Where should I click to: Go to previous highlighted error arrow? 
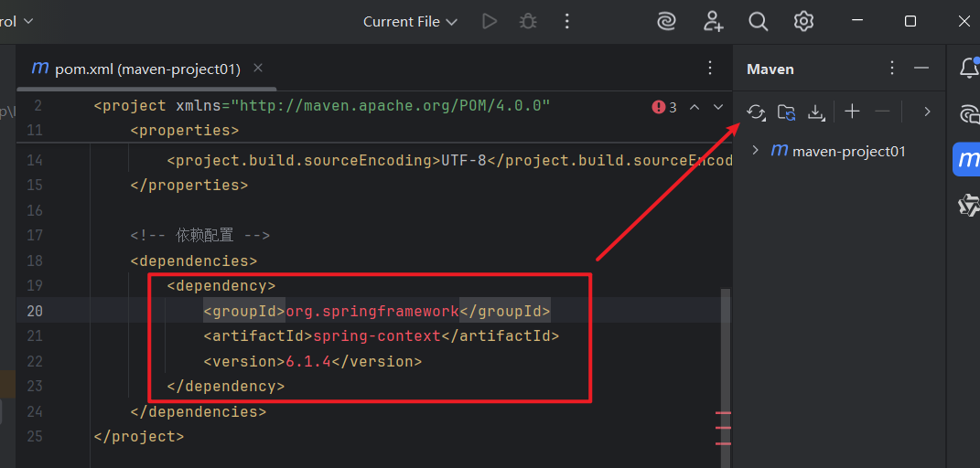coord(695,107)
